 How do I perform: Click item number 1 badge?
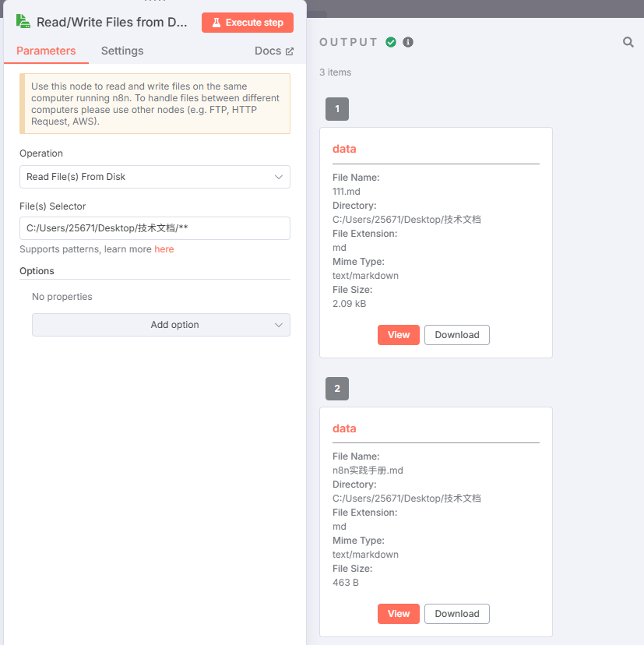pos(337,109)
